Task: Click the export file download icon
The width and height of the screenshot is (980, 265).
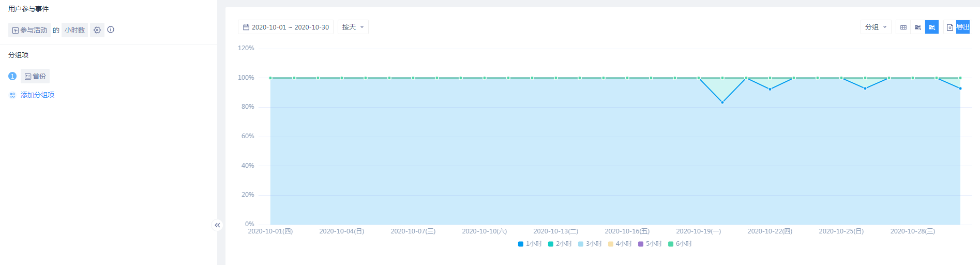Action: [x=950, y=27]
